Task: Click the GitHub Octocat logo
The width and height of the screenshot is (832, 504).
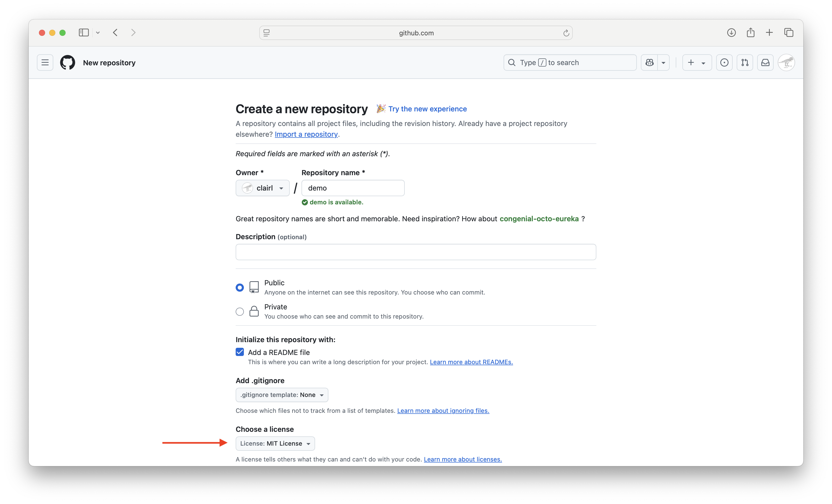Action: pyautogui.click(x=68, y=62)
